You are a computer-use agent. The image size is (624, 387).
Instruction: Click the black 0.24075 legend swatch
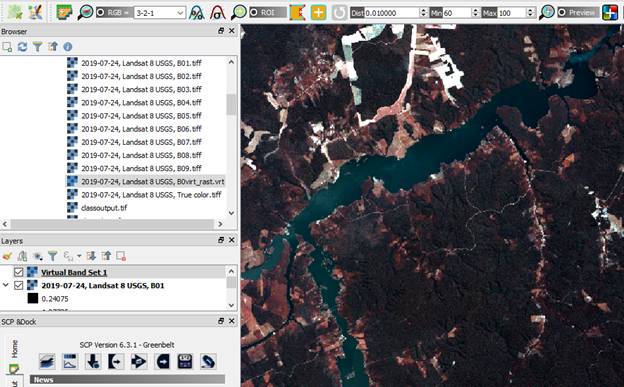[x=33, y=298]
